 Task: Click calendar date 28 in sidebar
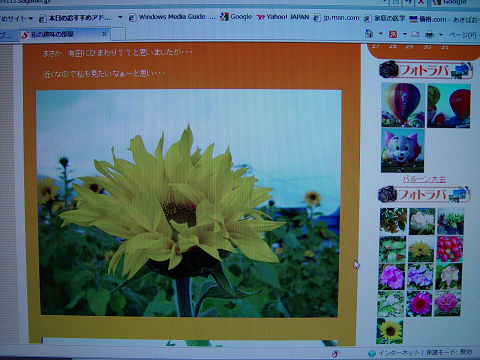(x=393, y=46)
